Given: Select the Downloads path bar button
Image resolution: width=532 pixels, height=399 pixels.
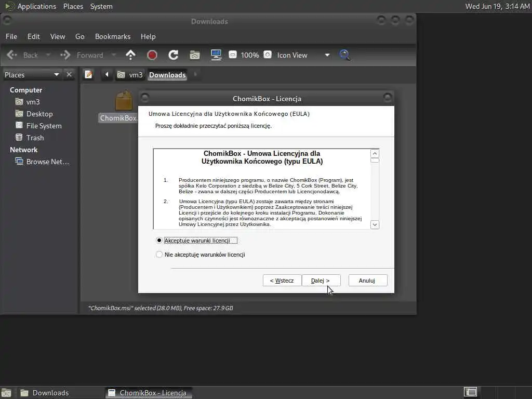Looking at the screenshot, I should click(x=167, y=75).
